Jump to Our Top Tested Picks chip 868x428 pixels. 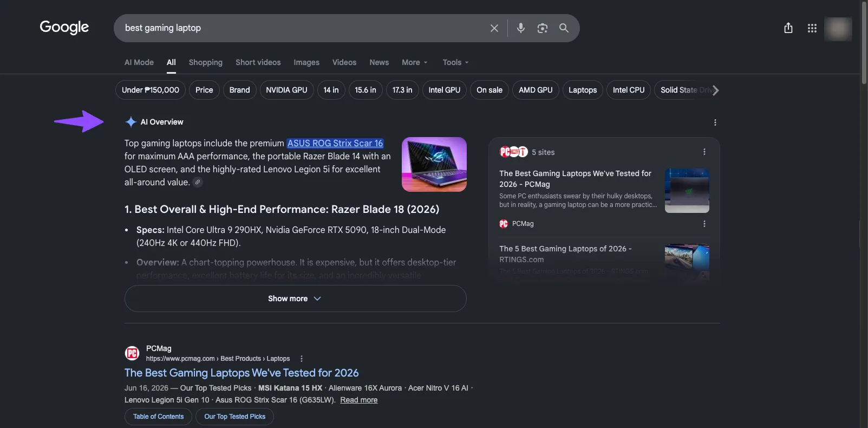[235, 417]
